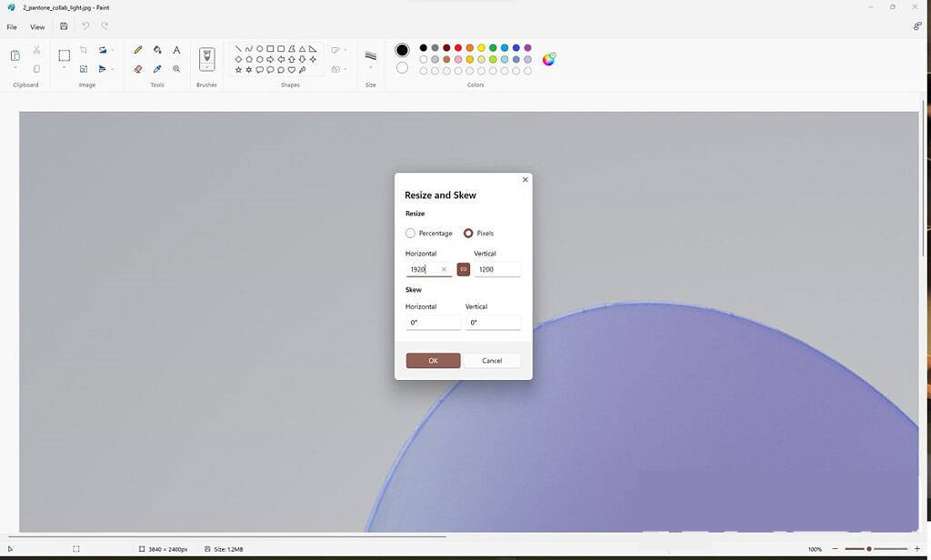Activate the Color 2 white circle

coord(402,67)
